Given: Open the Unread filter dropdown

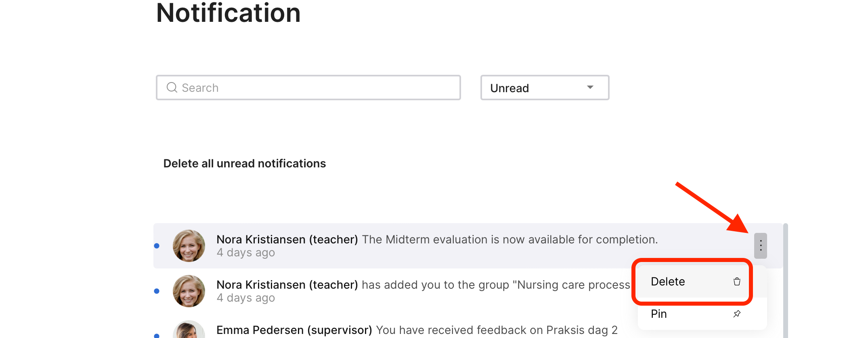Looking at the screenshot, I should pyautogui.click(x=544, y=88).
